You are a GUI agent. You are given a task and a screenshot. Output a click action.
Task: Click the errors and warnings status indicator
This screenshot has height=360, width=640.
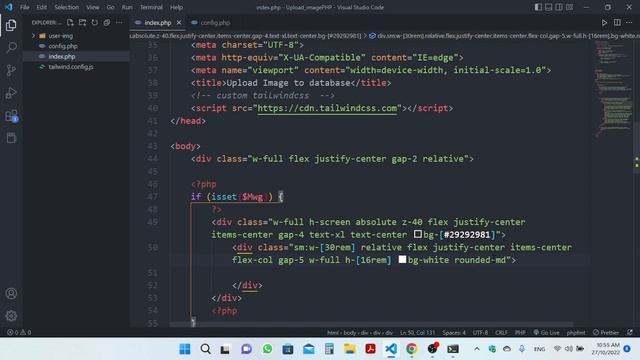click(19, 332)
